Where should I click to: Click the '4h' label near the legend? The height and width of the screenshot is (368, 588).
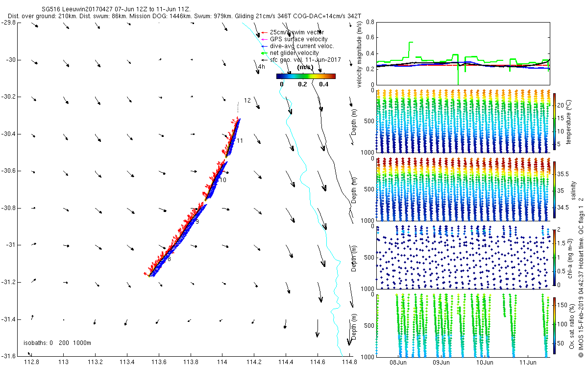(261, 67)
